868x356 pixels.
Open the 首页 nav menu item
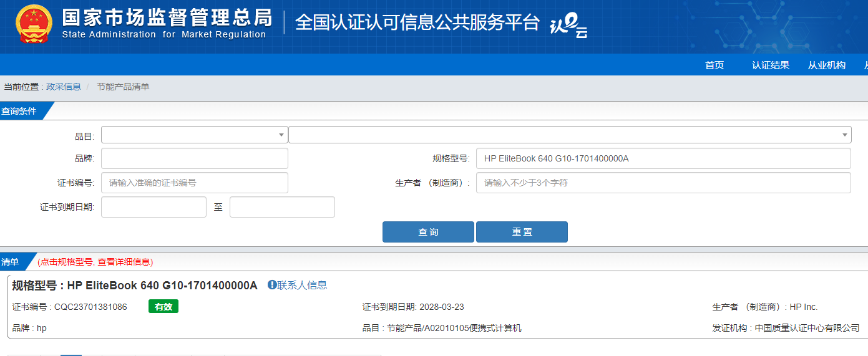coord(714,65)
